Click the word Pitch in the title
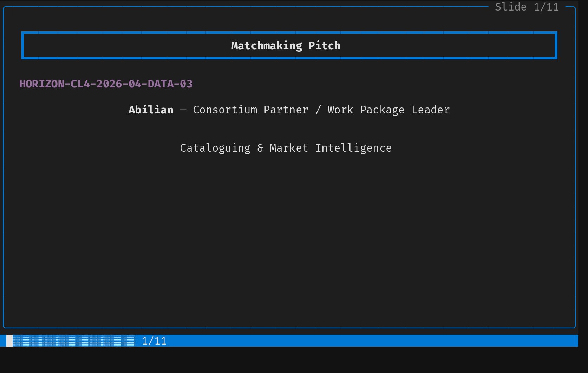This screenshot has width=588, height=373. [x=324, y=46]
